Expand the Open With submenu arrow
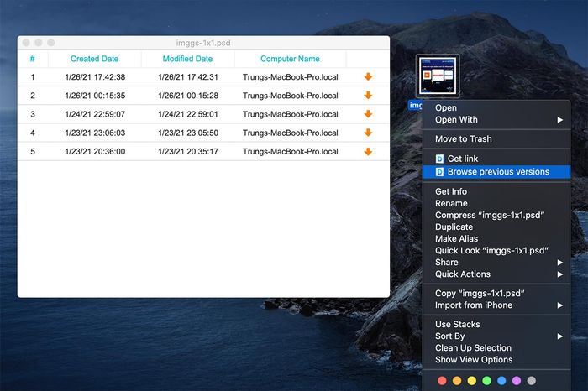This screenshot has width=588, height=391. 560,120
